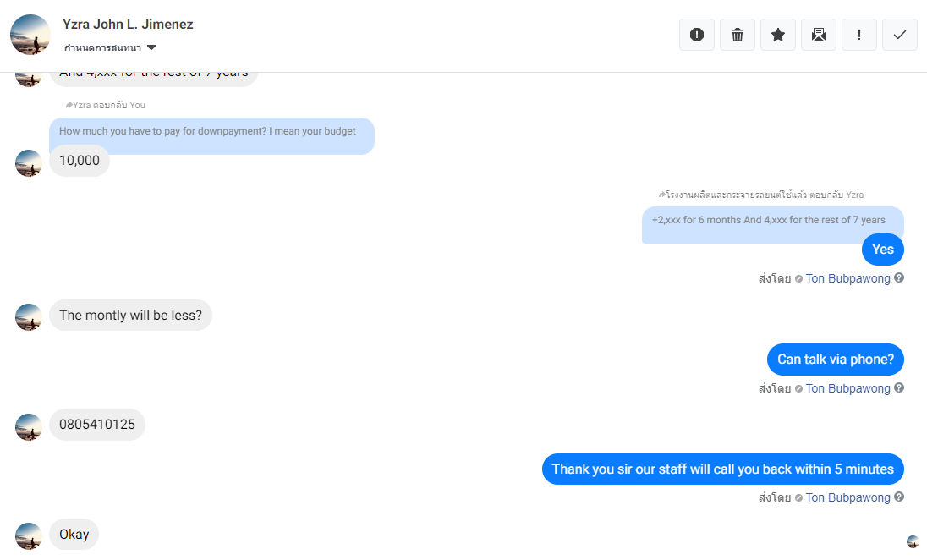This screenshot has width=927, height=560.
Task: Click the help icon beside the sender name under "Yes"
Action: pyautogui.click(x=899, y=277)
